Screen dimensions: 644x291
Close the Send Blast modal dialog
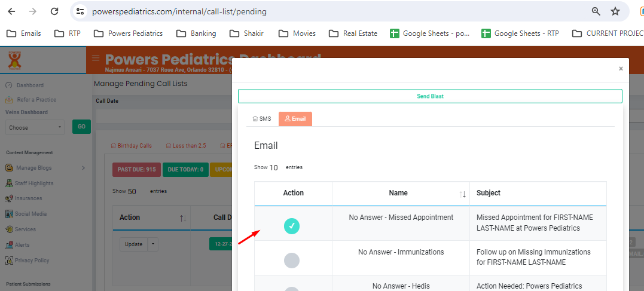click(621, 69)
